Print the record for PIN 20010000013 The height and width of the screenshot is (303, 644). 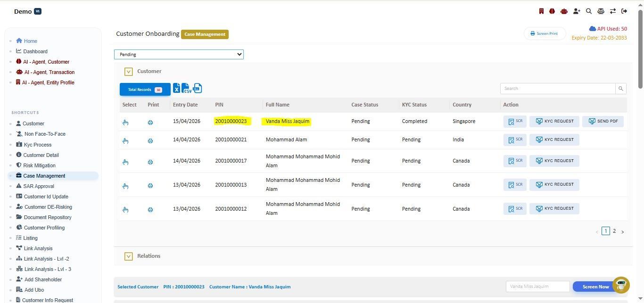coord(150,186)
